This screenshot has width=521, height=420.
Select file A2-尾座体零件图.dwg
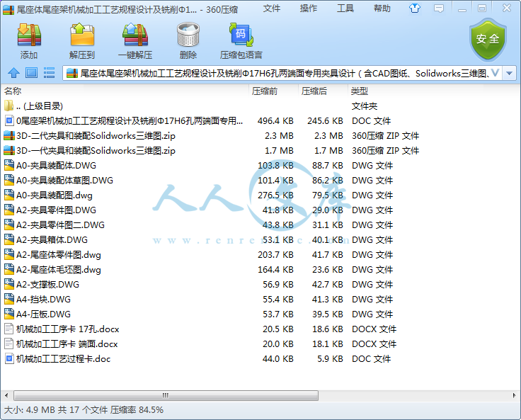[x=59, y=255]
